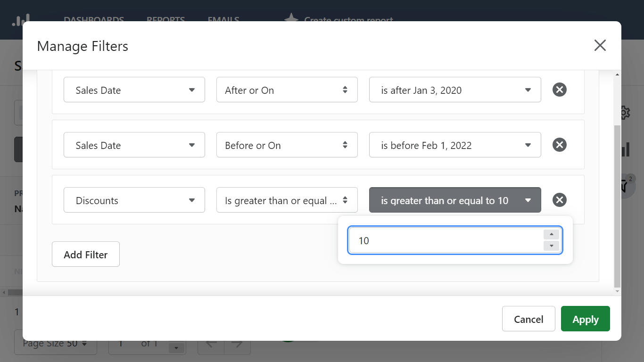644x362 pixels.
Task: Remove the Discounts filter row
Action: pos(559,200)
